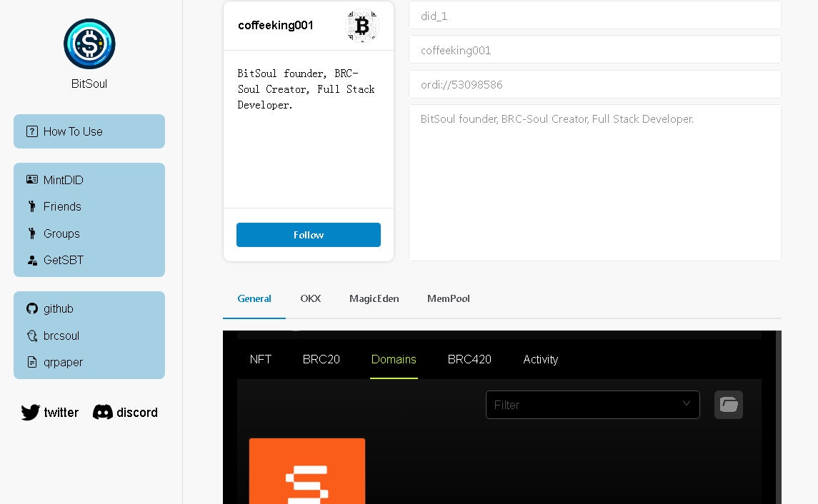Switch to the OKX tab
The image size is (818, 504).
coord(310,298)
